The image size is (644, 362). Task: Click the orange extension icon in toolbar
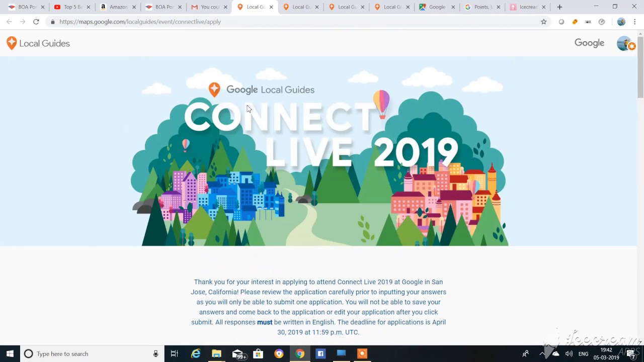coord(575,22)
